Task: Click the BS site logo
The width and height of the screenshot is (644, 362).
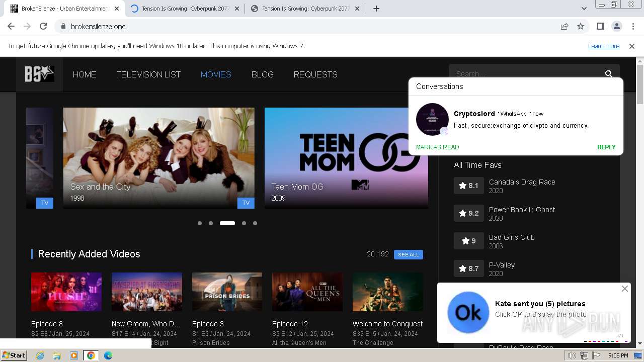Action: pos(39,74)
